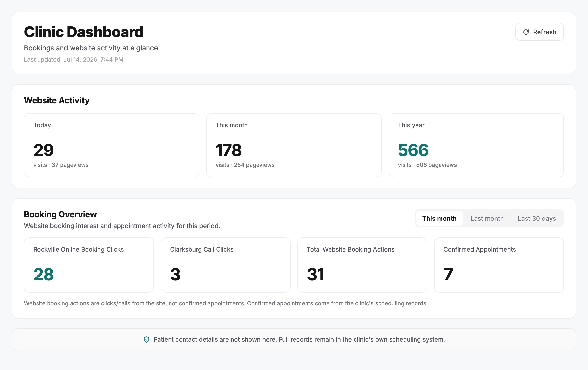The height and width of the screenshot is (370, 588).
Task: Click the website booking actions footnote
Action: click(226, 303)
